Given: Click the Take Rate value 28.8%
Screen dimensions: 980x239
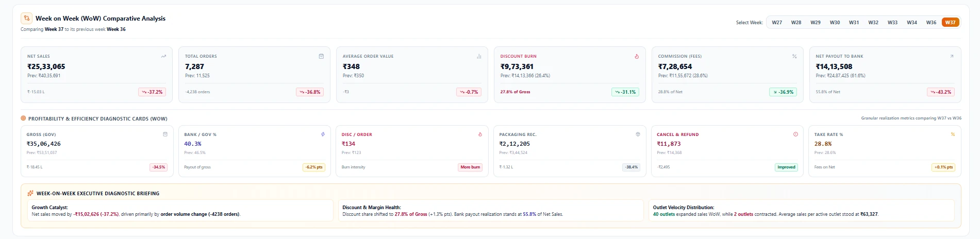Looking at the screenshot, I should (823, 144).
